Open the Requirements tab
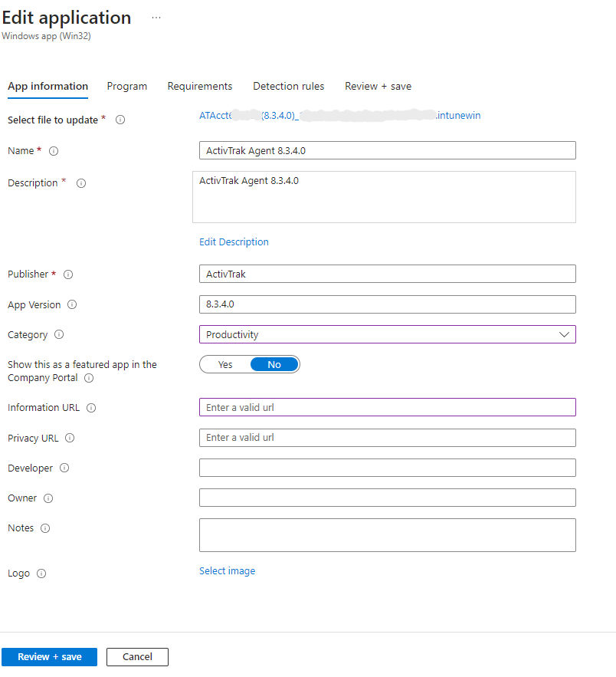The image size is (616, 677). (200, 87)
